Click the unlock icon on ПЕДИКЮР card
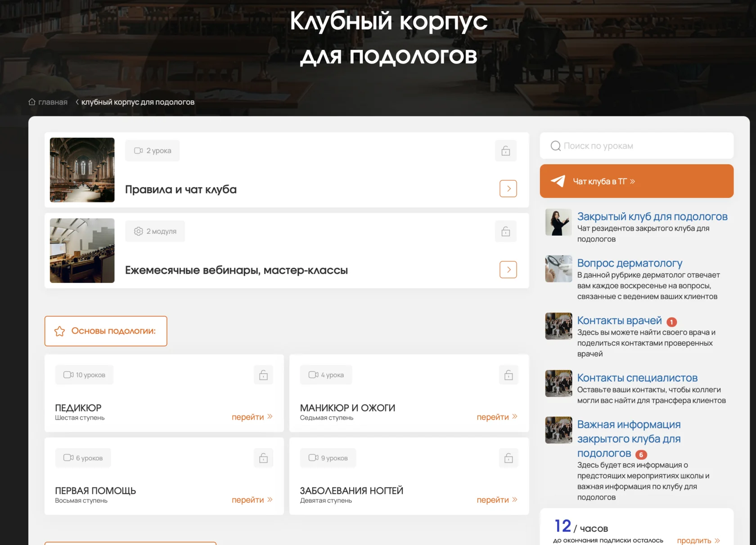Screen dimensions: 756x545 pyautogui.click(x=264, y=375)
